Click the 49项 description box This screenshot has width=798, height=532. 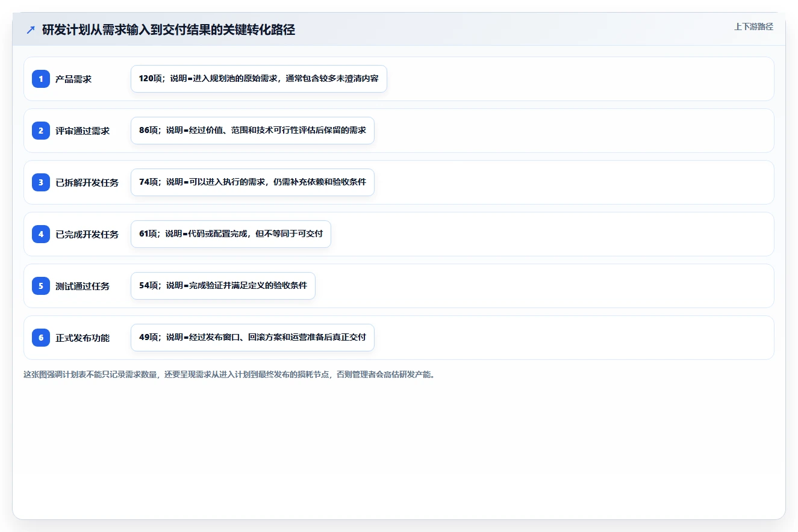point(252,338)
